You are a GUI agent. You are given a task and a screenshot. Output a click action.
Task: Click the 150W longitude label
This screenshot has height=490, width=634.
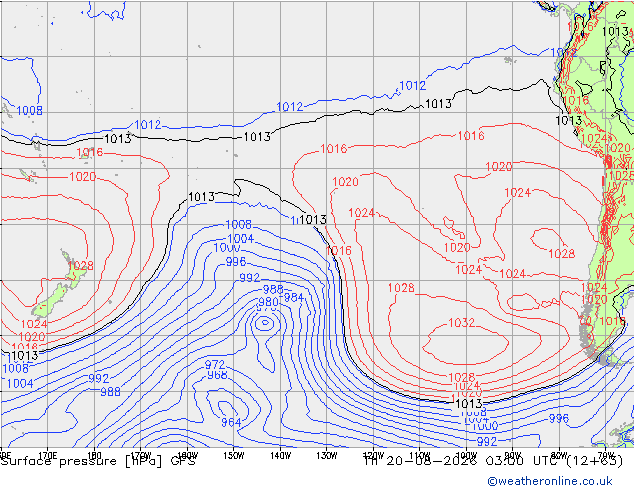[x=234, y=455]
